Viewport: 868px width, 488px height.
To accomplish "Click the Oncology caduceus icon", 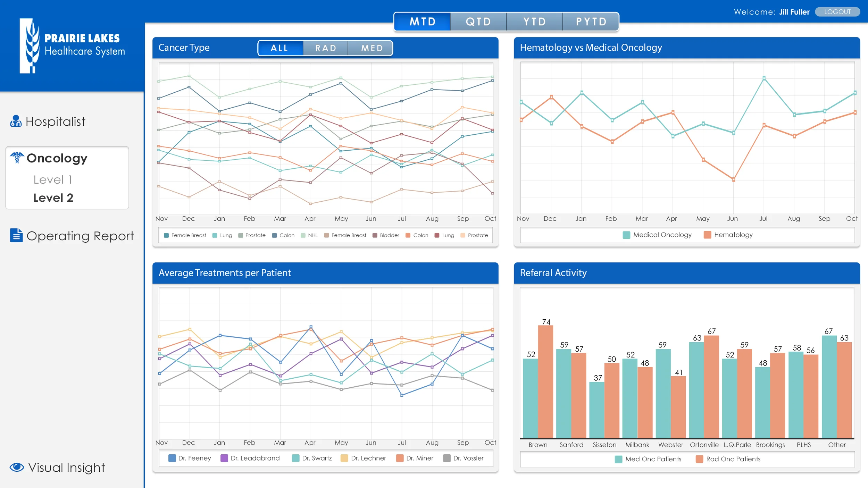I will [16, 158].
